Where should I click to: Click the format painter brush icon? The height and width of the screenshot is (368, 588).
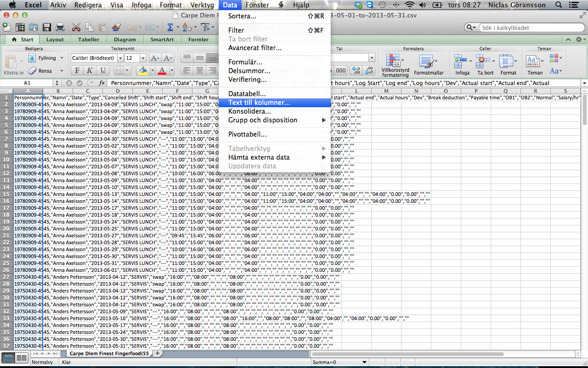pos(116,27)
